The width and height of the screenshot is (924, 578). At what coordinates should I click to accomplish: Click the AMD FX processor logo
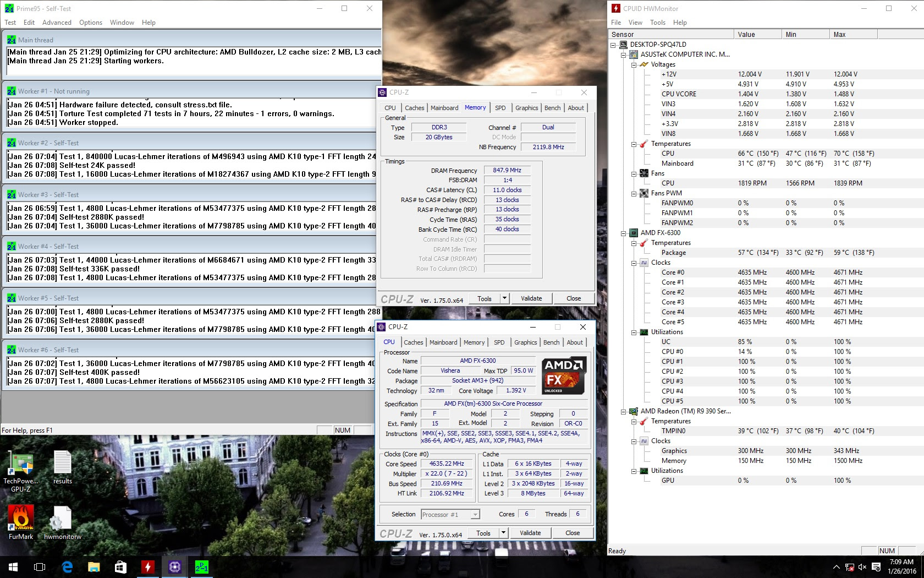tap(564, 375)
